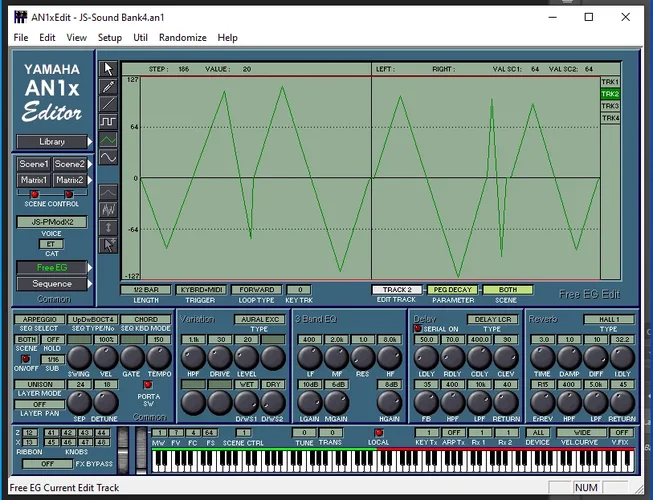Expand the Sequence arrow
Screen dimensions: 653x500
point(90,284)
